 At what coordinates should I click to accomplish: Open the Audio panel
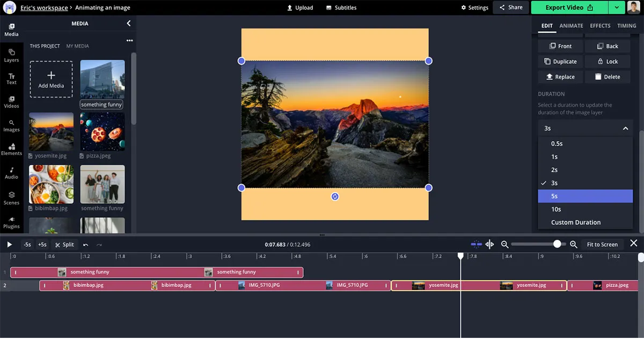click(11, 173)
